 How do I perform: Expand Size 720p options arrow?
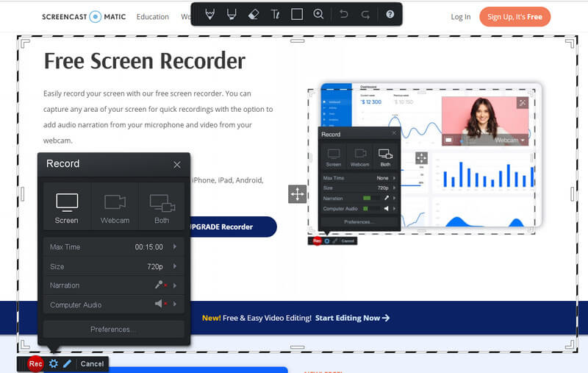tap(175, 266)
